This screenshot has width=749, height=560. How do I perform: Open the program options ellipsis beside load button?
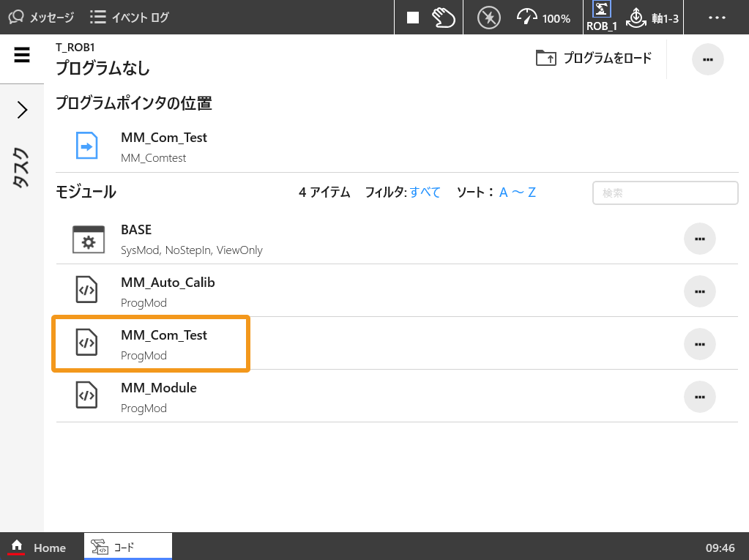pyautogui.click(x=707, y=59)
